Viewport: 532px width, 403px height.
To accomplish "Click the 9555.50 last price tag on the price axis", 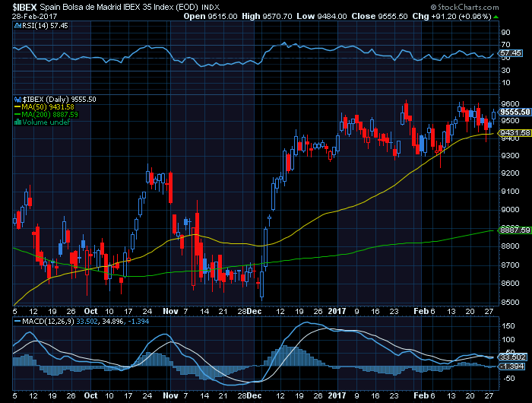I will pos(515,113).
